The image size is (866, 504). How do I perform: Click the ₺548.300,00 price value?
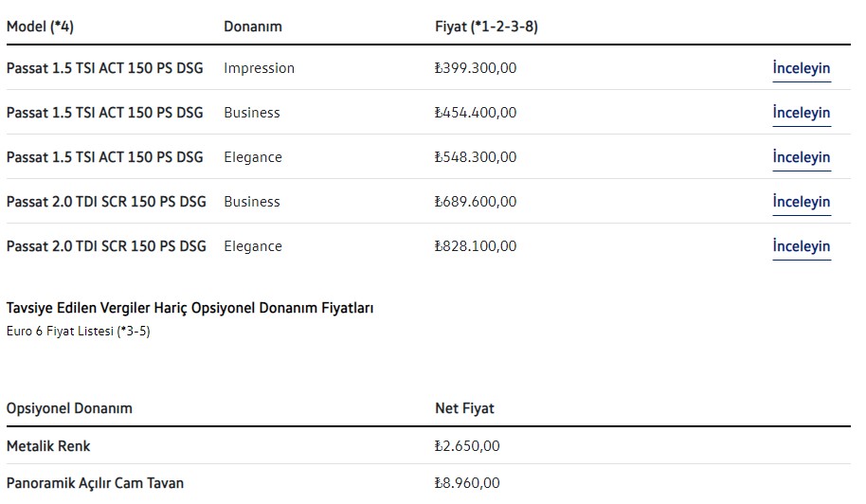(476, 157)
